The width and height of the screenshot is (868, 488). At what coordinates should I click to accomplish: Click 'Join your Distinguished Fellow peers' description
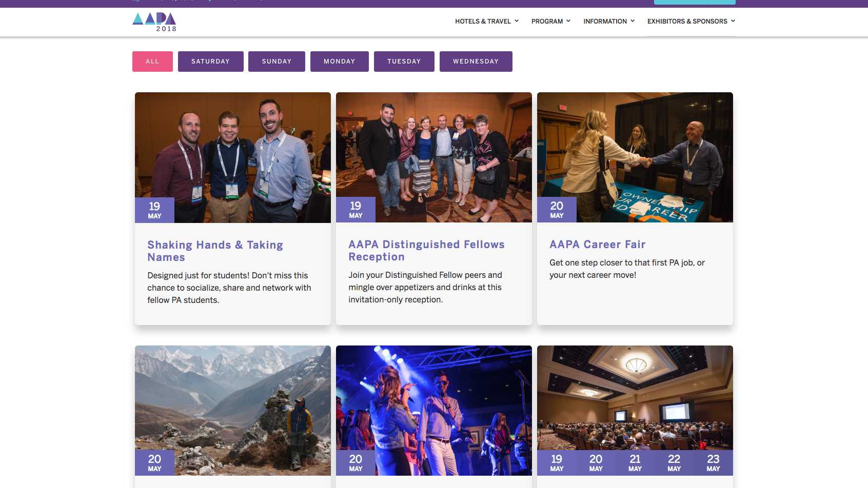point(425,287)
